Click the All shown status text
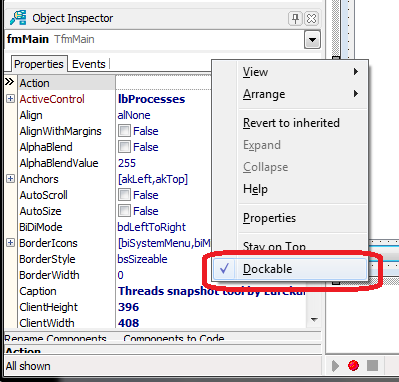 click(28, 366)
